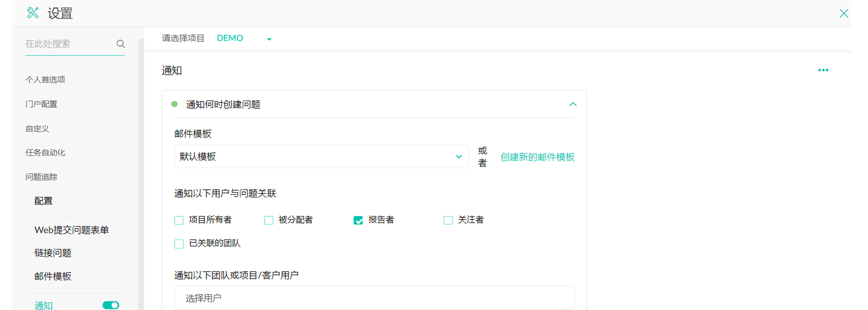The image size is (868, 310).
Task: Tick the 被分配者 checkbox
Action: click(269, 220)
